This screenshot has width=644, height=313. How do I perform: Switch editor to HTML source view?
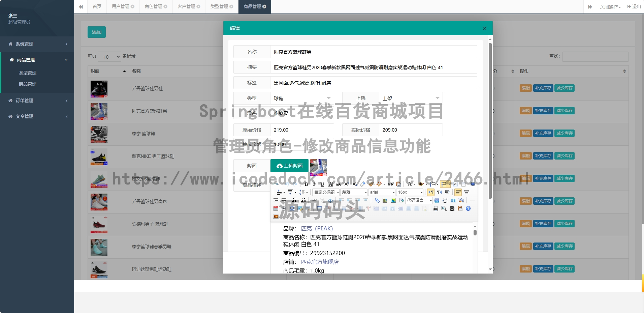[276, 184]
